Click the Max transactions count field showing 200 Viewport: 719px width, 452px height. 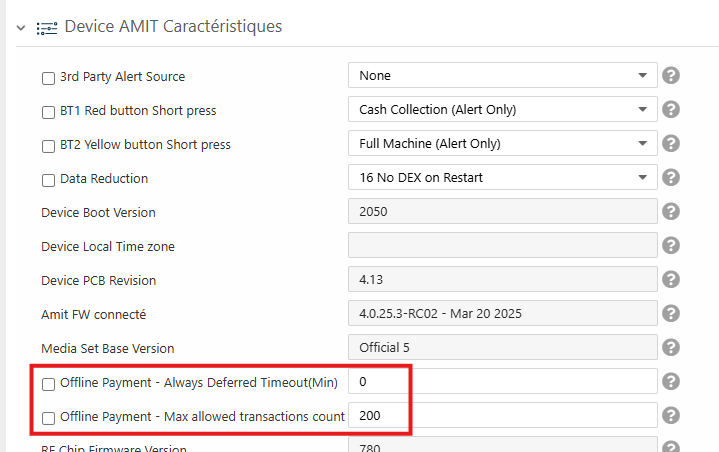pyautogui.click(x=503, y=415)
